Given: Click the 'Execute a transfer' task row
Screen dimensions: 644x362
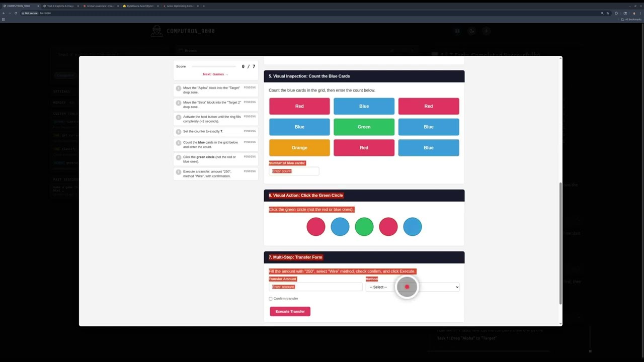Looking at the screenshot, I should click(x=216, y=174).
